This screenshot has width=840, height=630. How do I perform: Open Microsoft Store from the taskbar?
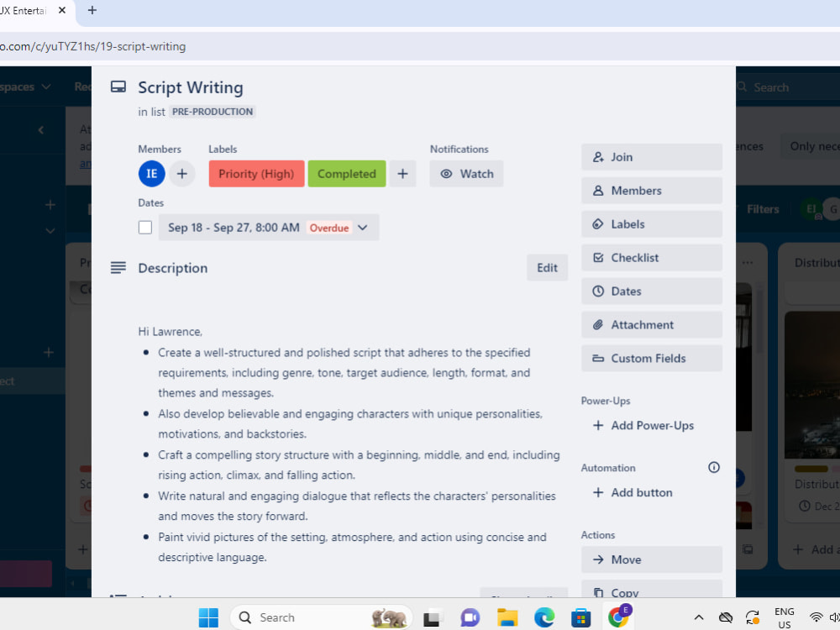pyautogui.click(x=580, y=617)
